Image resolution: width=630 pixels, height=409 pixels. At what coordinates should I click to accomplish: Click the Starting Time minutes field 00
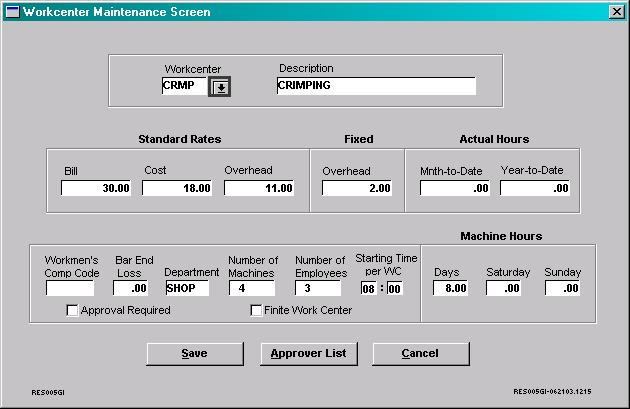[x=395, y=288]
